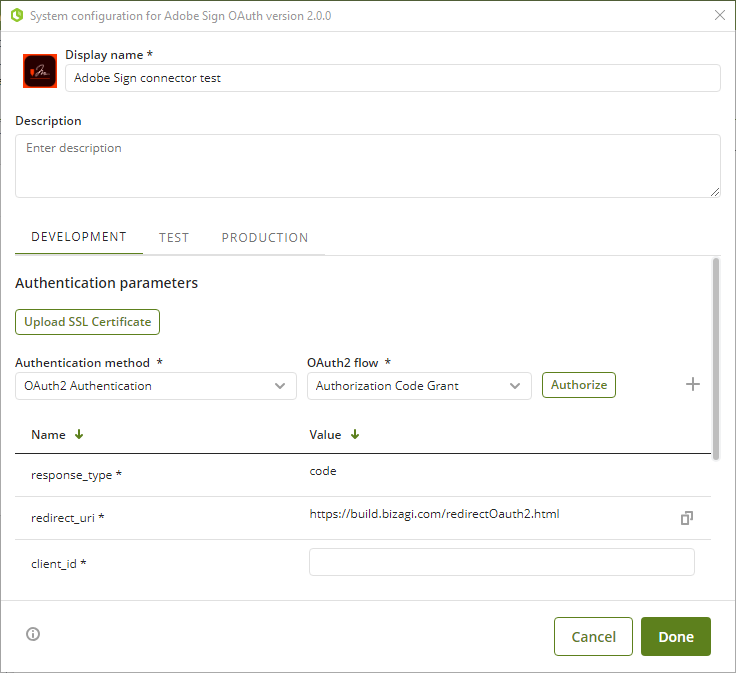Viewport: 736px width, 673px height.
Task: Switch to the DEVELOPMENT tab
Action: pos(79,237)
